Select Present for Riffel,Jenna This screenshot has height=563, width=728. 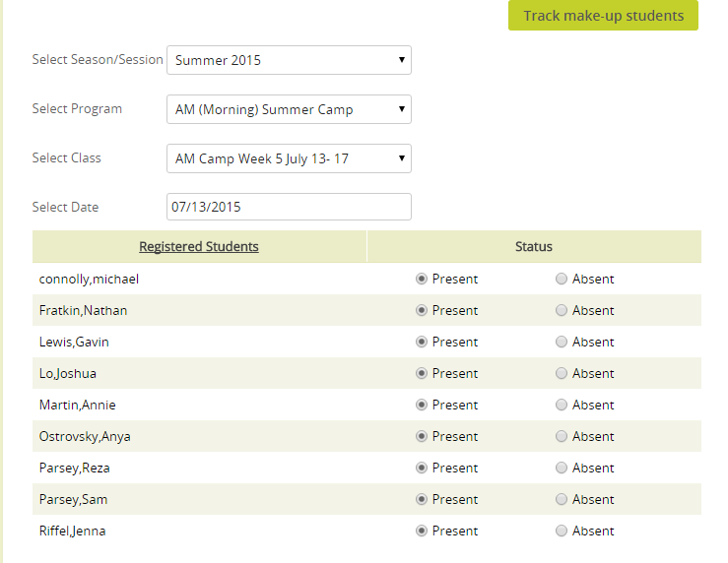coord(421,531)
